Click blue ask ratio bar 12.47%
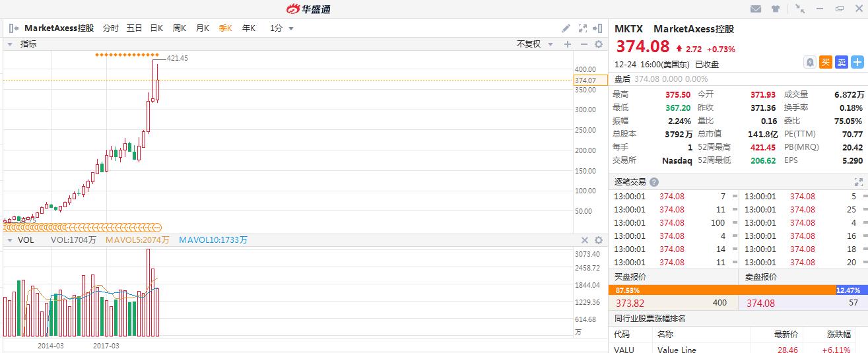The image size is (868, 353). 851,290
